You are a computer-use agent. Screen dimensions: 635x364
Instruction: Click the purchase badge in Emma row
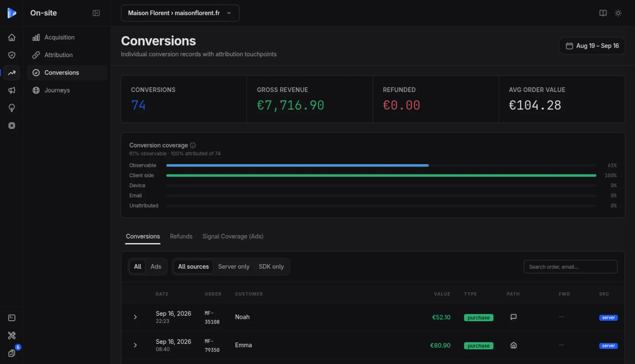[x=479, y=346]
